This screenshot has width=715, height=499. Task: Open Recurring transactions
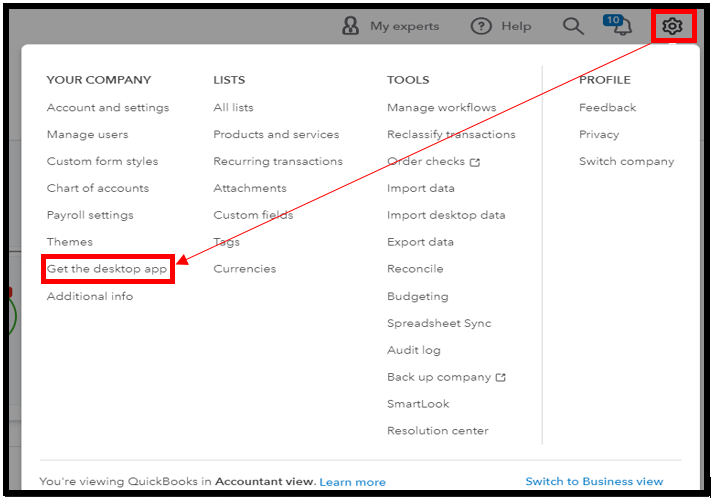278,161
